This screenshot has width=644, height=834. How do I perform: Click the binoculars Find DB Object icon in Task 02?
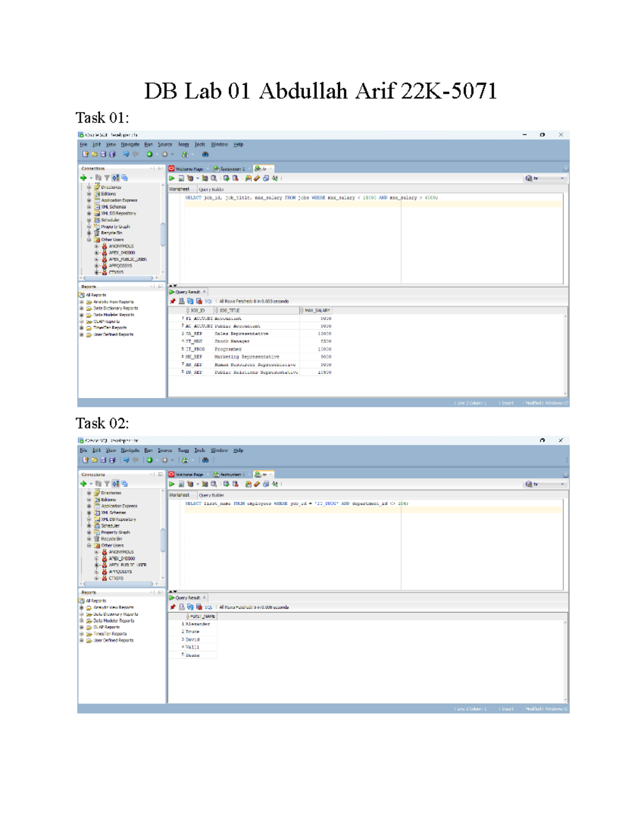point(205,460)
